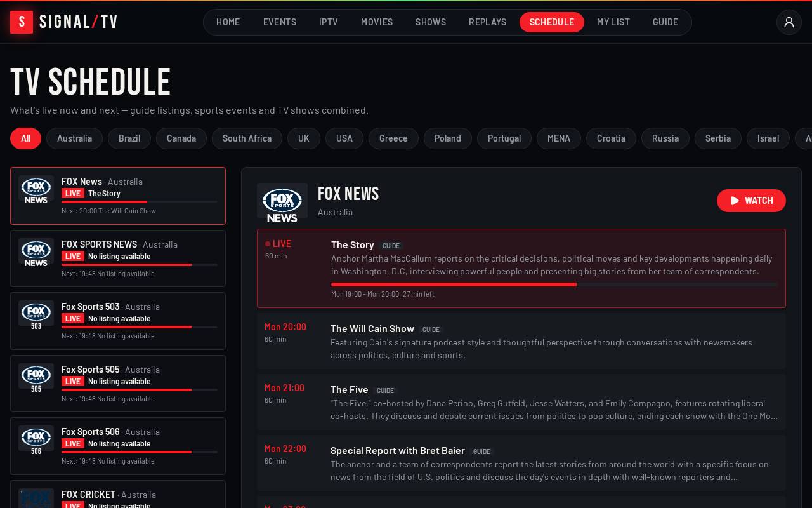Filter schedule by Croatia

pyautogui.click(x=611, y=138)
